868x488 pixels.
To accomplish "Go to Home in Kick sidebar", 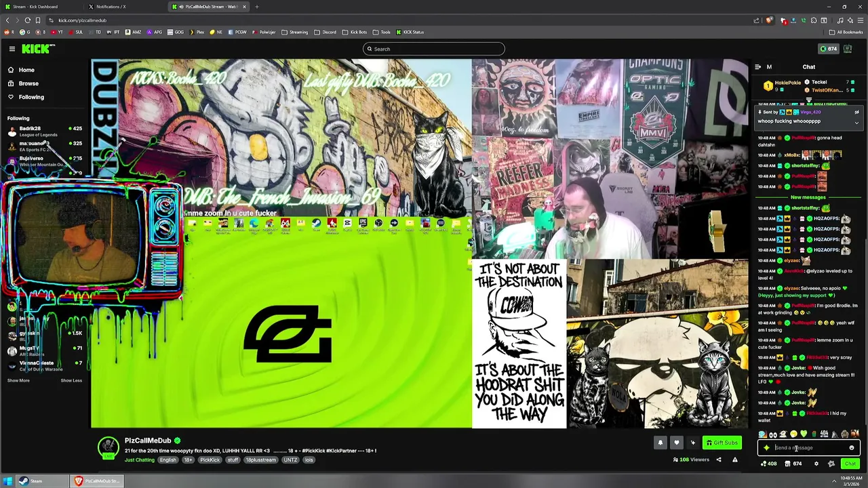I will (x=21, y=70).
